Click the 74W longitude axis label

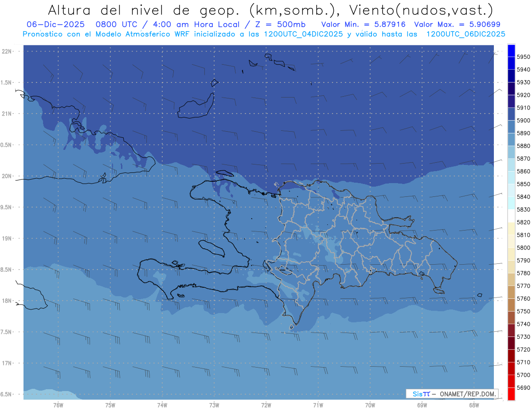coord(162,405)
